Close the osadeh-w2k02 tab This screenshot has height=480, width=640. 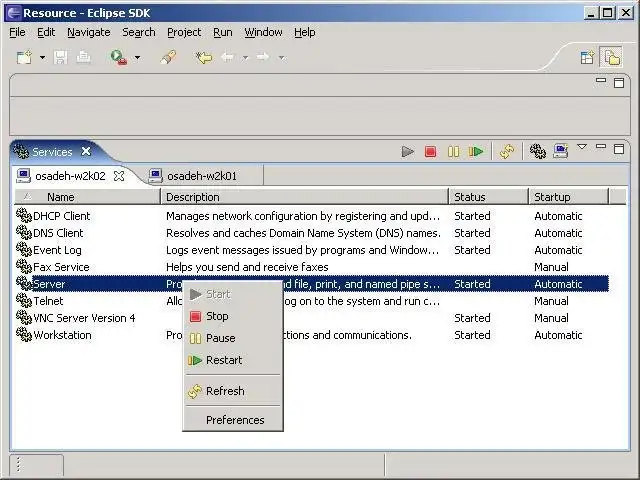(119, 176)
